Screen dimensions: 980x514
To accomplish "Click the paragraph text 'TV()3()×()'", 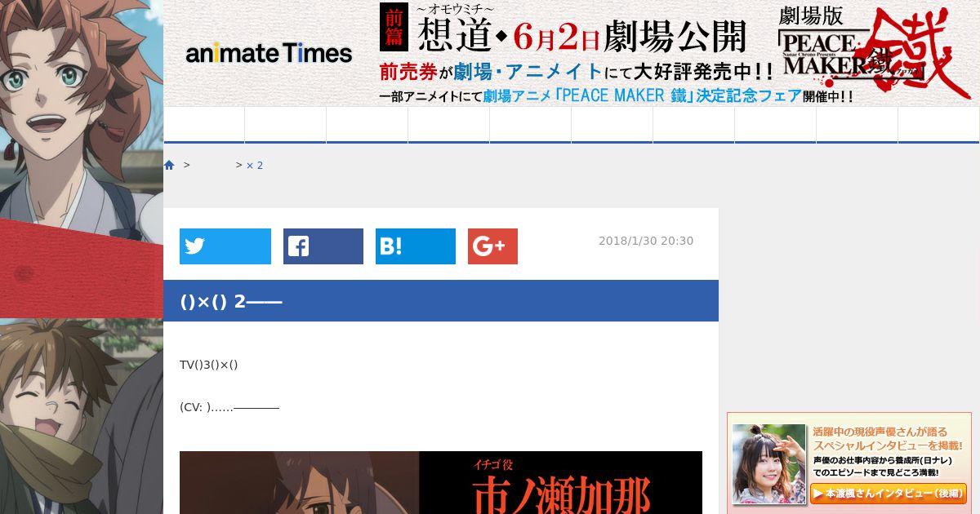I will [209, 365].
